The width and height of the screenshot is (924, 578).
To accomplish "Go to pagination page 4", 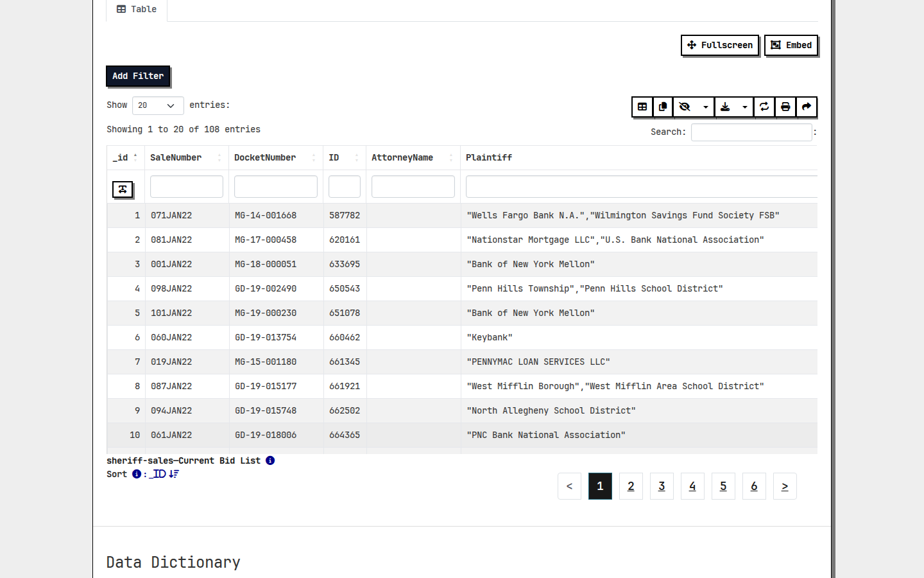I will (x=692, y=486).
